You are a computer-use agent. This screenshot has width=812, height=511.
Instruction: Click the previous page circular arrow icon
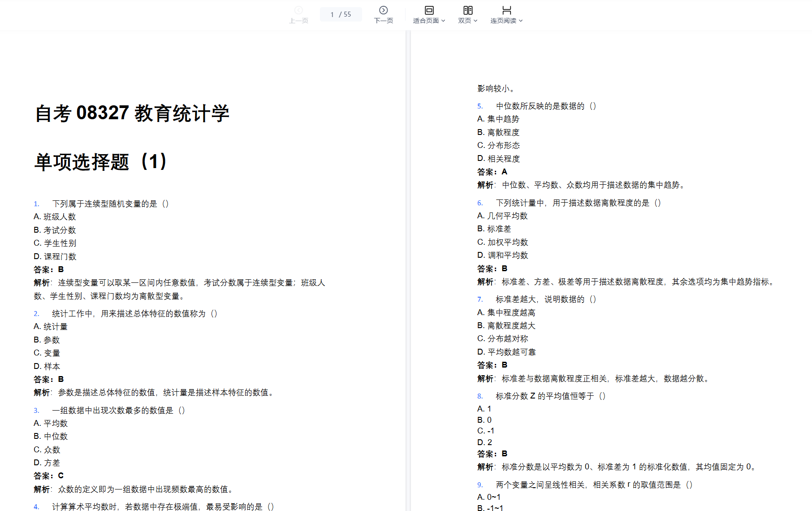point(298,10)
